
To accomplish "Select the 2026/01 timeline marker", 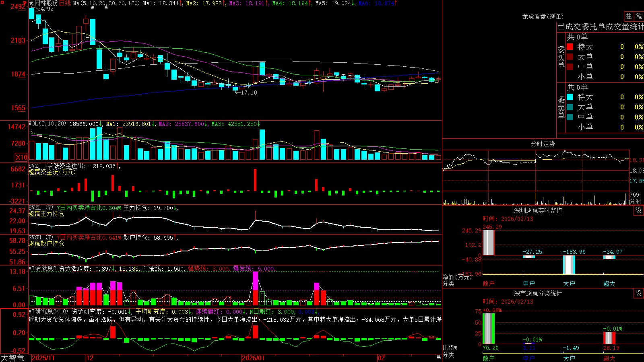I will (x=254, y=358).
